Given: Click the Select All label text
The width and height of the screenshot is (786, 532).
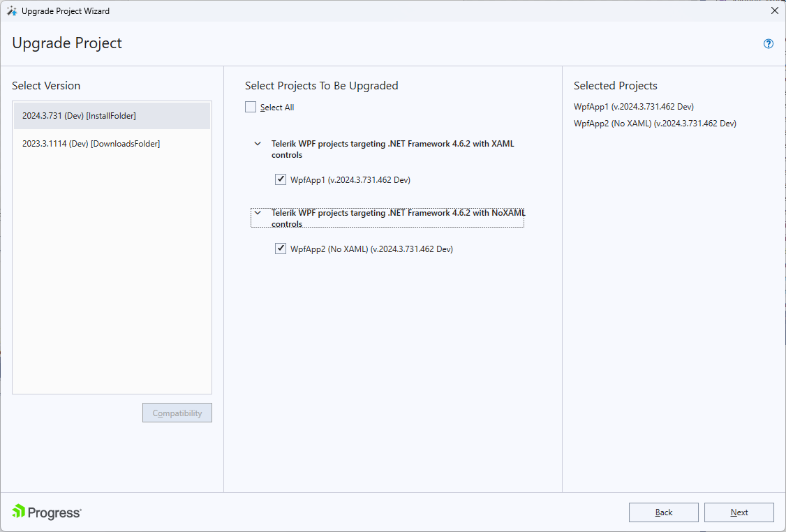Looking at the screenshot, I should tap(276, 107).
